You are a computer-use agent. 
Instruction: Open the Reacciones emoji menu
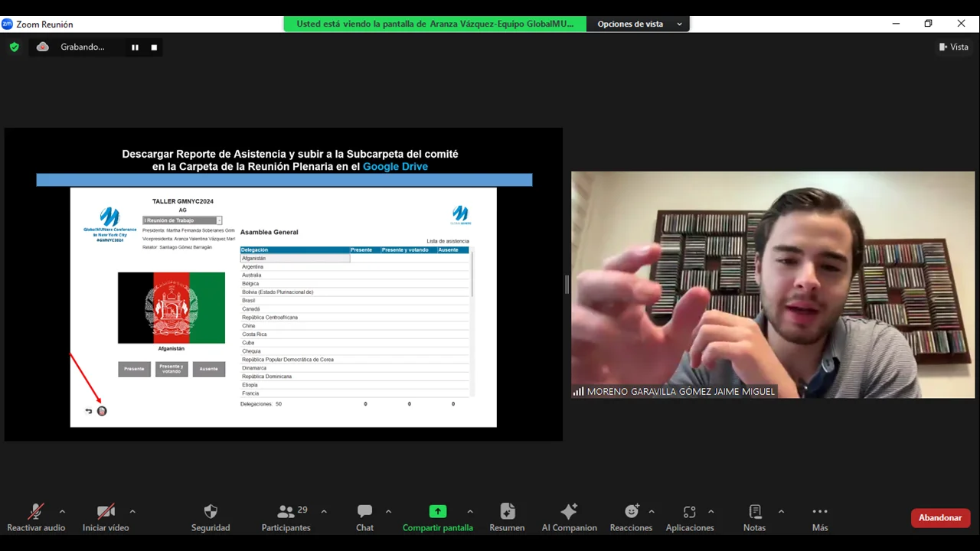631,512
